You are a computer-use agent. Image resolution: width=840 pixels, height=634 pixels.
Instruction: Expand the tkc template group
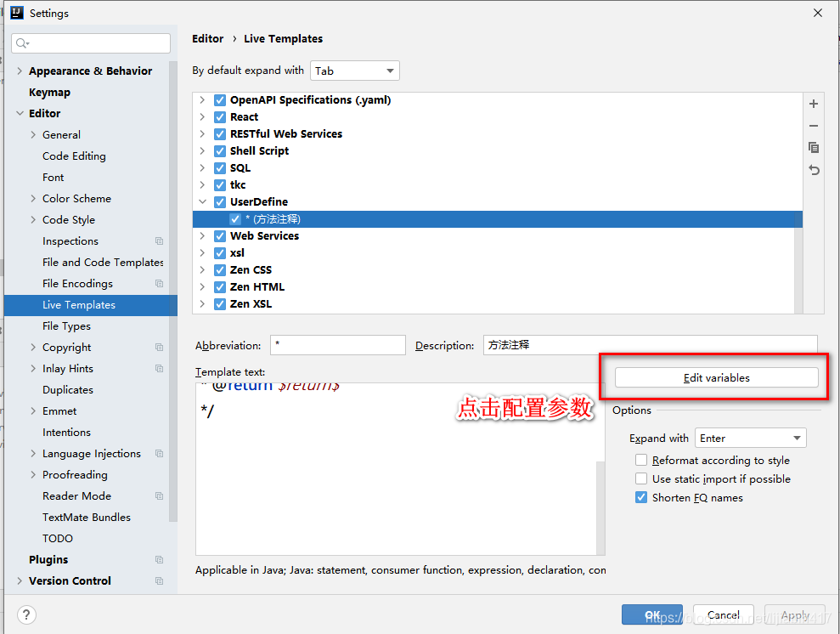pyautogui.click(x=202, y=185)
